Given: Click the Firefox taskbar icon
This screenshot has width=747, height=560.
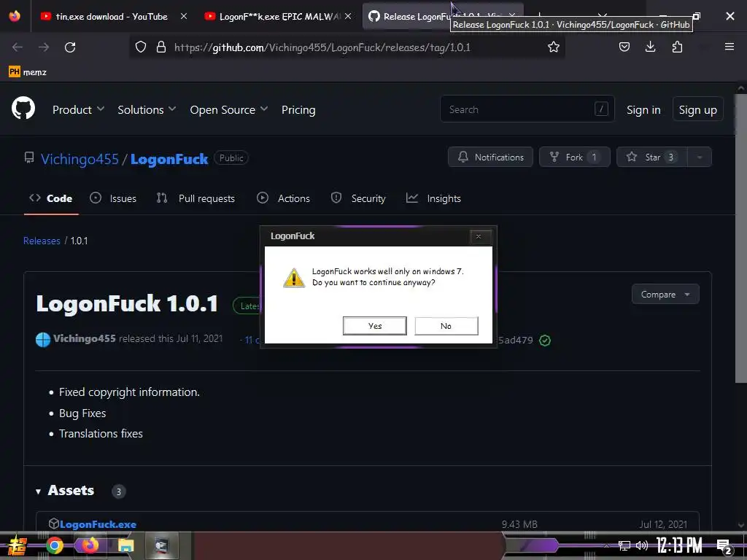Looking at the screenshot, I should pos(89,545).
